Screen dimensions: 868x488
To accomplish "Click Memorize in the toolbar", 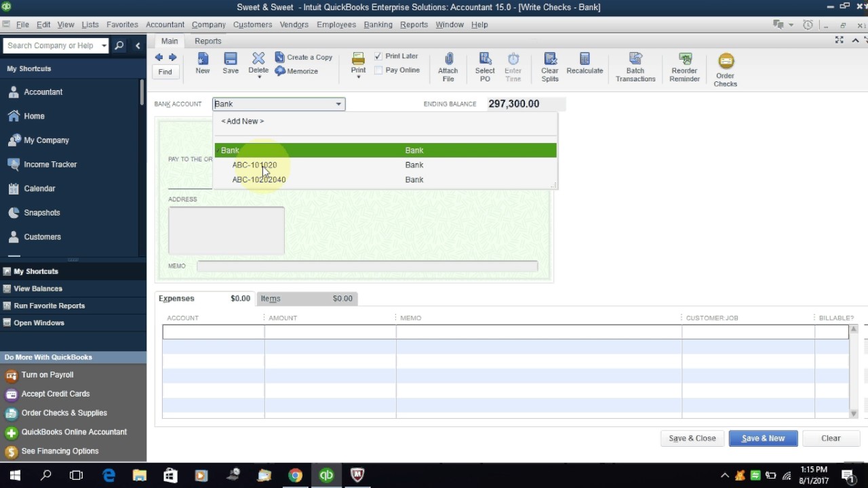I will pos(296,71).
